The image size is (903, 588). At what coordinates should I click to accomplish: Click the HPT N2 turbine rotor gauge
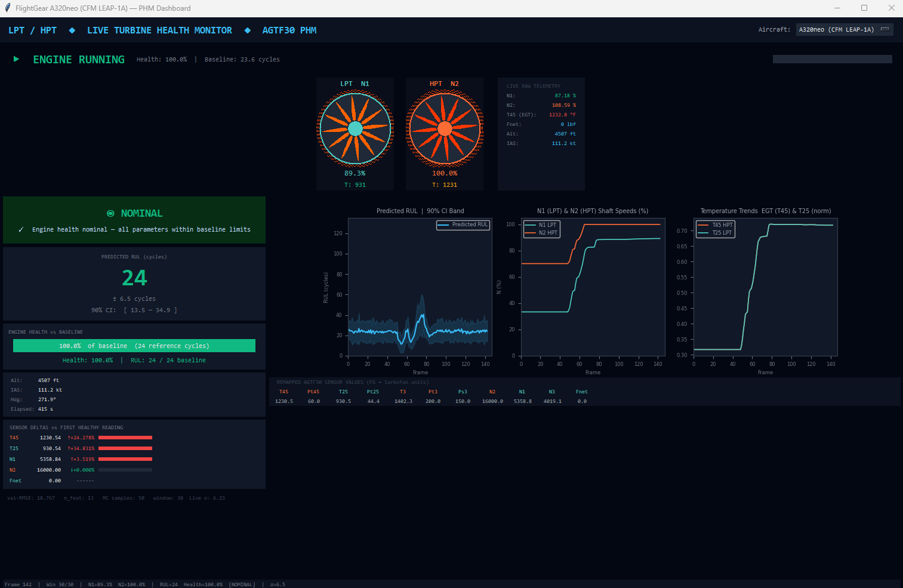pos(445,128)
